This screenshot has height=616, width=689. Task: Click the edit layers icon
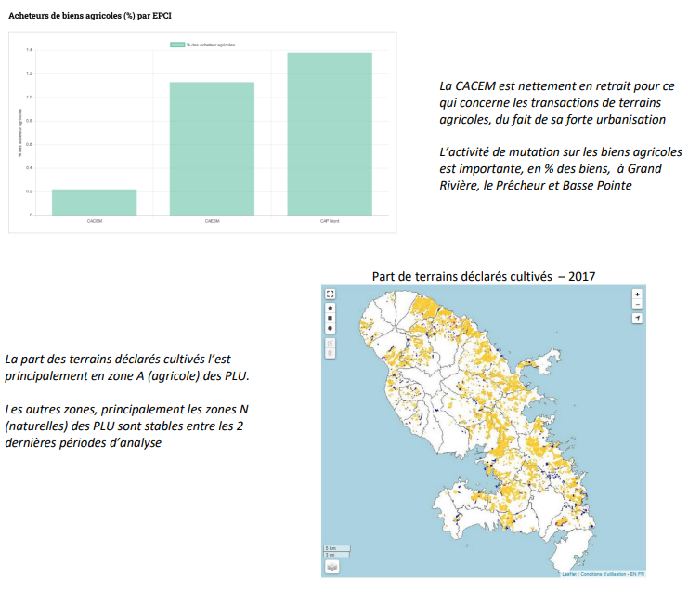pos(331,344)
